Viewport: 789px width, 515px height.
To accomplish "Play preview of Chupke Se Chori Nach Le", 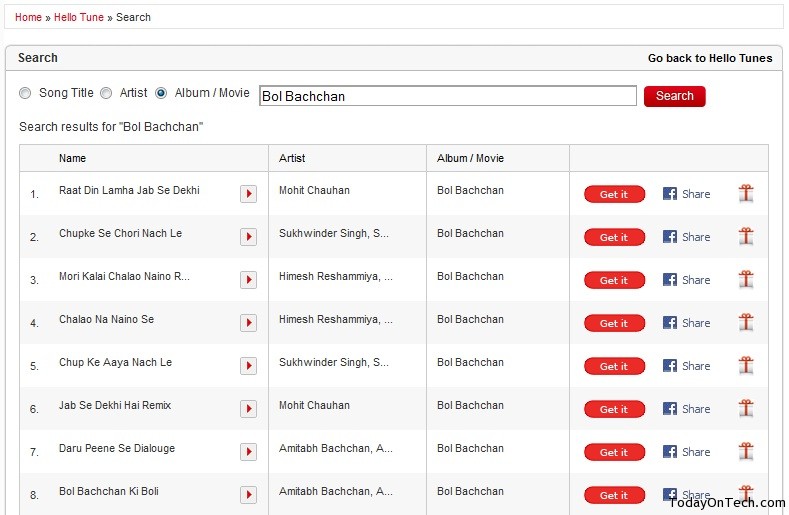I will coord(249,237).
